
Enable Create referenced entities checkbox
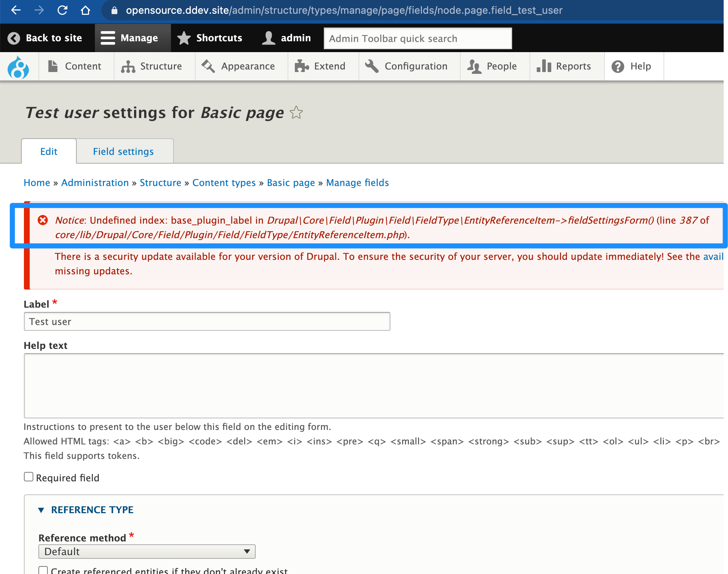43,570
